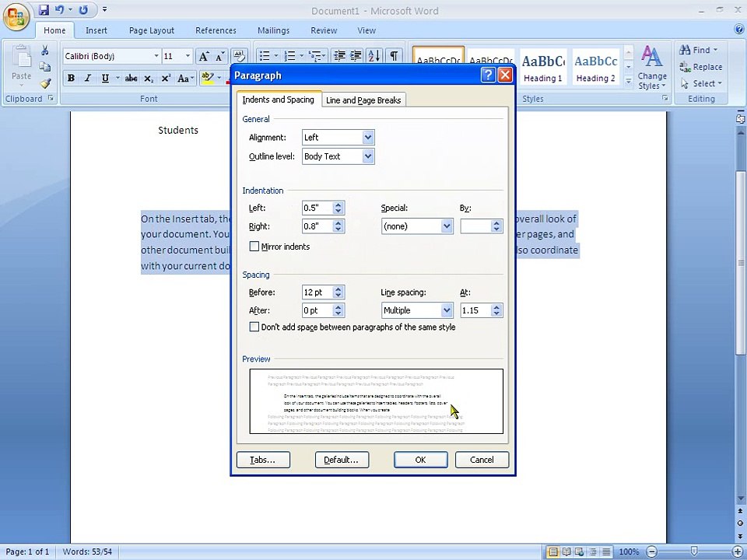Click the Before spacing input field
Image resolution: width=747 pixels, height=560 pixels.
click(x=317, y=292)
